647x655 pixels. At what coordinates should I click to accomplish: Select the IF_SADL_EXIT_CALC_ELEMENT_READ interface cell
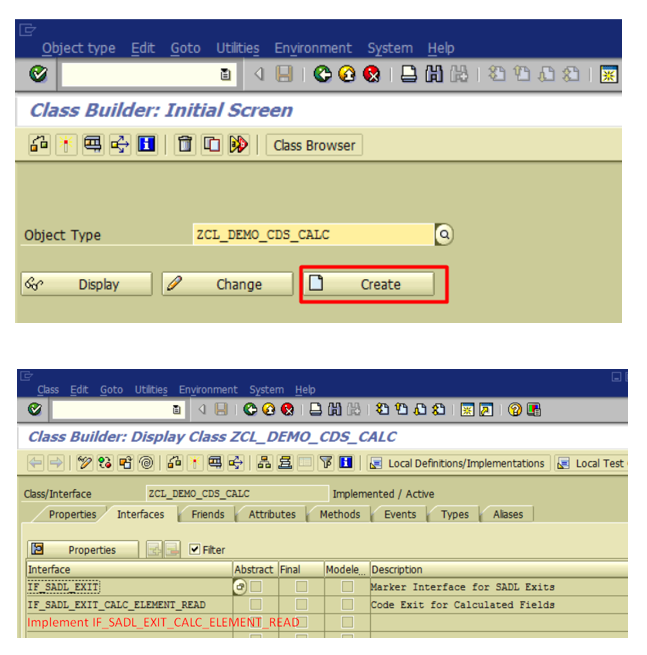click(x=129, y=604)
